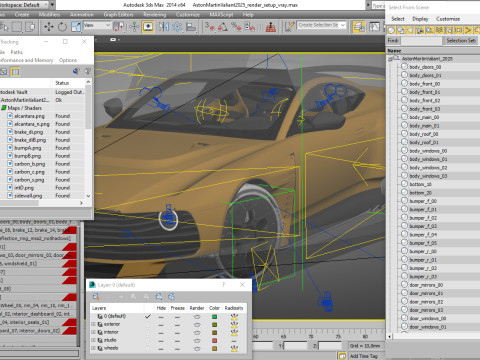Expand the studio layer

tap(93, 340)
